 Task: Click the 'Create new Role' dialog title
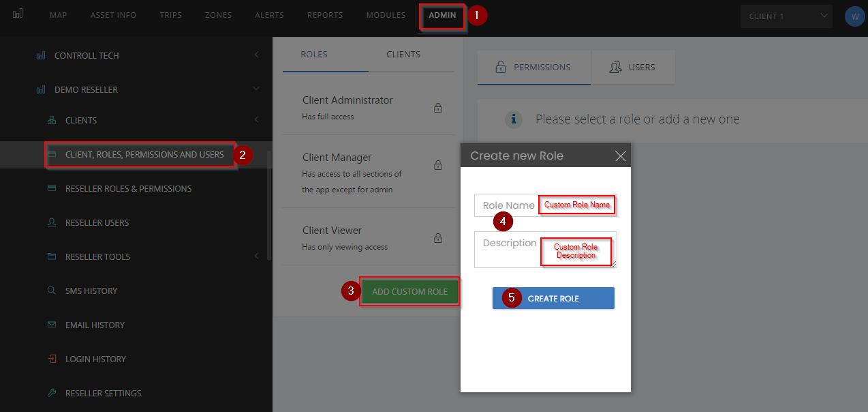point(517,156)
